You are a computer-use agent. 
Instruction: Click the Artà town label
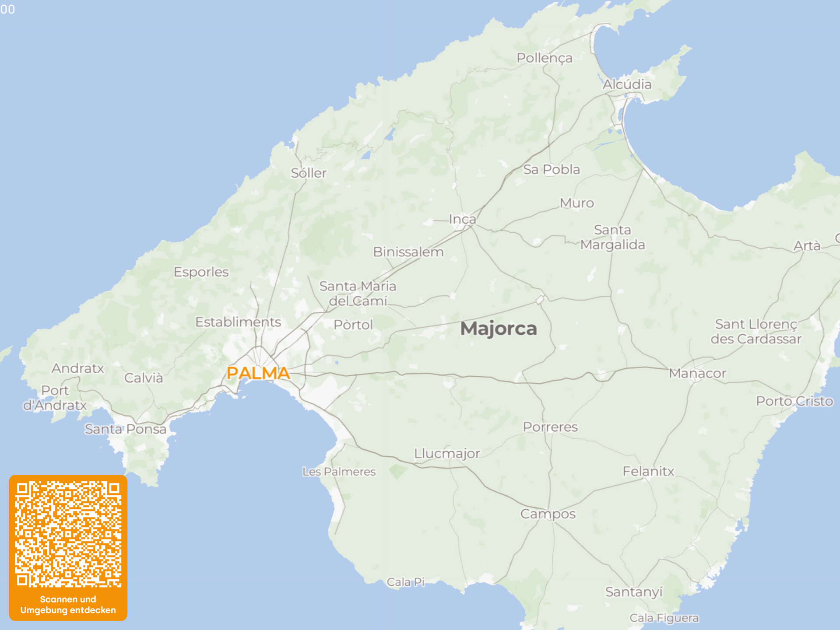coord(807,246)
